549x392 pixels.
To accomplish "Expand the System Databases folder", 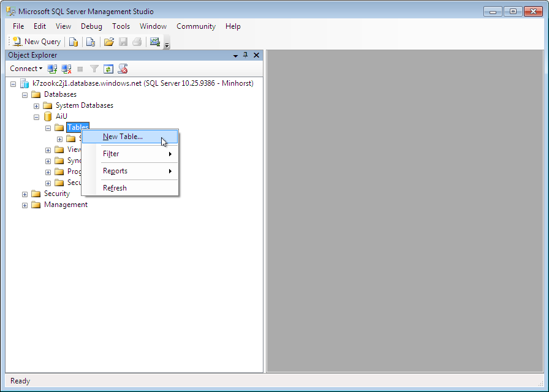I will [x=37, y=105].
